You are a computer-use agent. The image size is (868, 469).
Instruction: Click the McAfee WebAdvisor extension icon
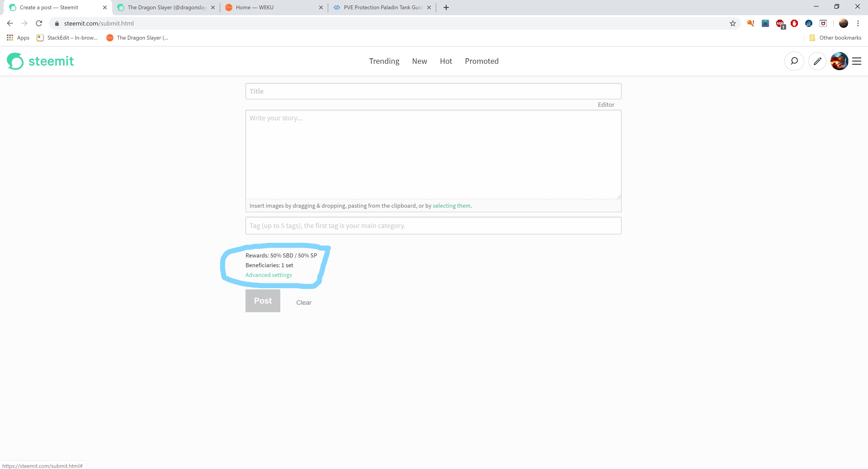pyautogui.click(x=823, y=23)
